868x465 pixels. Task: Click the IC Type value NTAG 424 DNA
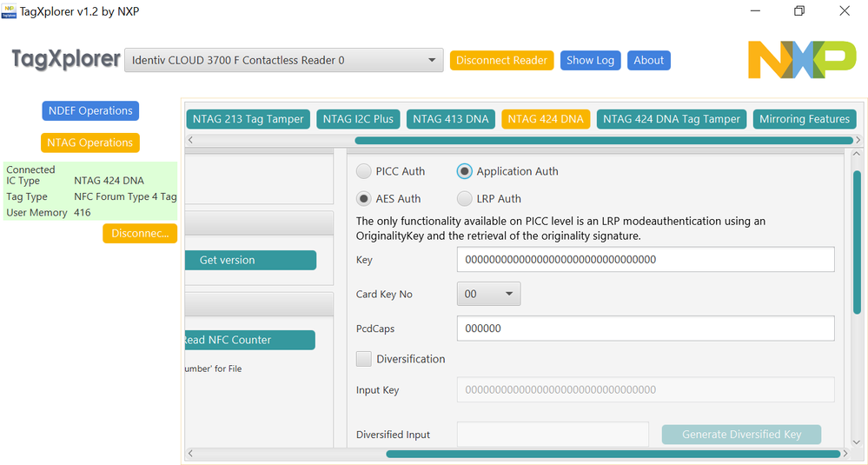tap(109, 181)
